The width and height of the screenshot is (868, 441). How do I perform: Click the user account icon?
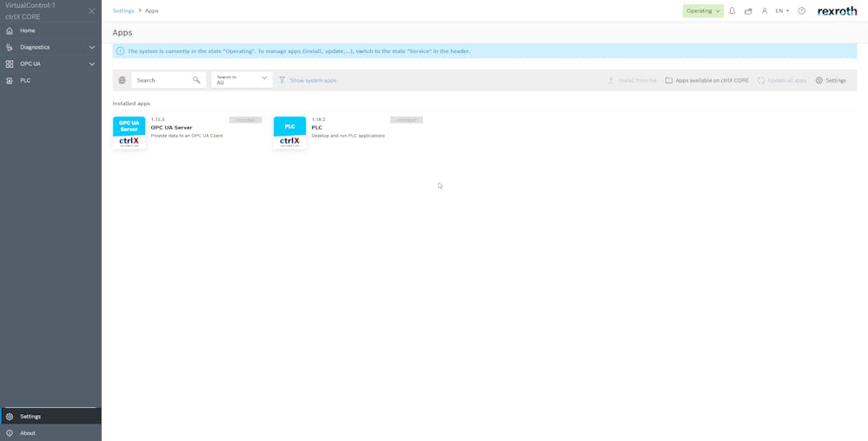pos(765,11)
